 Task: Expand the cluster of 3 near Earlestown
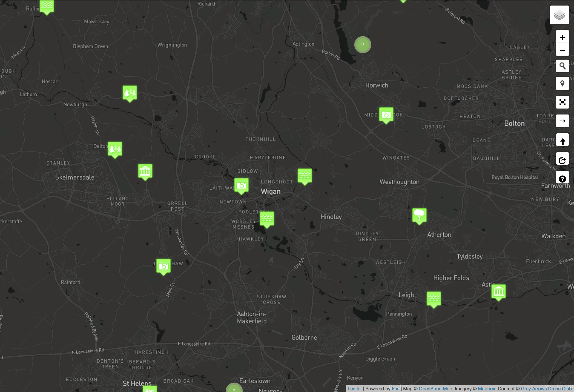click(x=234, y=388)
